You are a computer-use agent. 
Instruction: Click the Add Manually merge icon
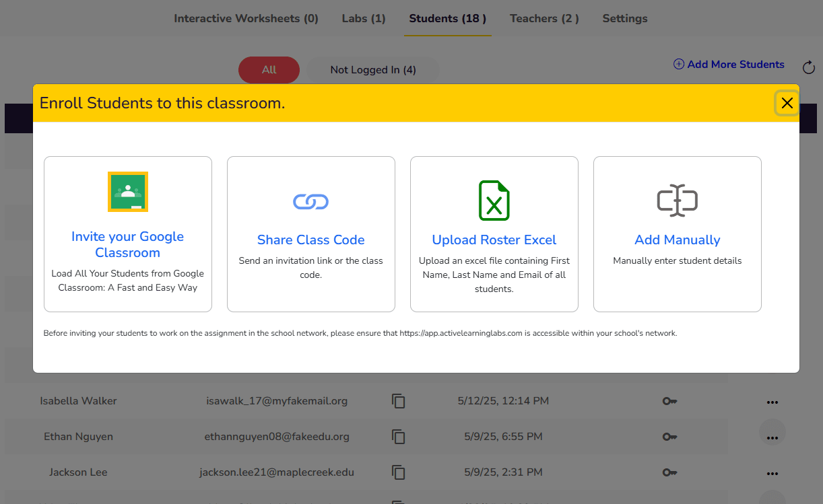pyautogui.click(x=677, y=201)
